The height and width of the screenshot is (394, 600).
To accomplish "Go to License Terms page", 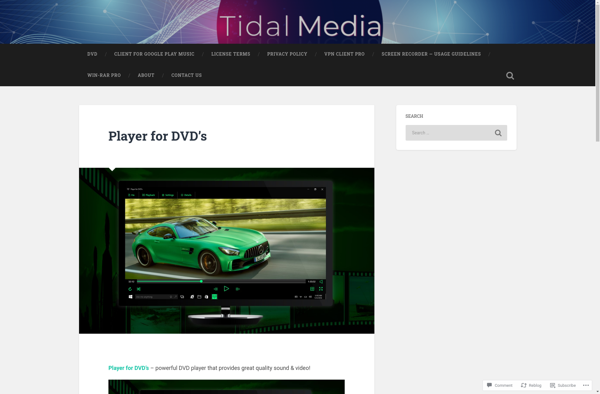I will (230, 54).
